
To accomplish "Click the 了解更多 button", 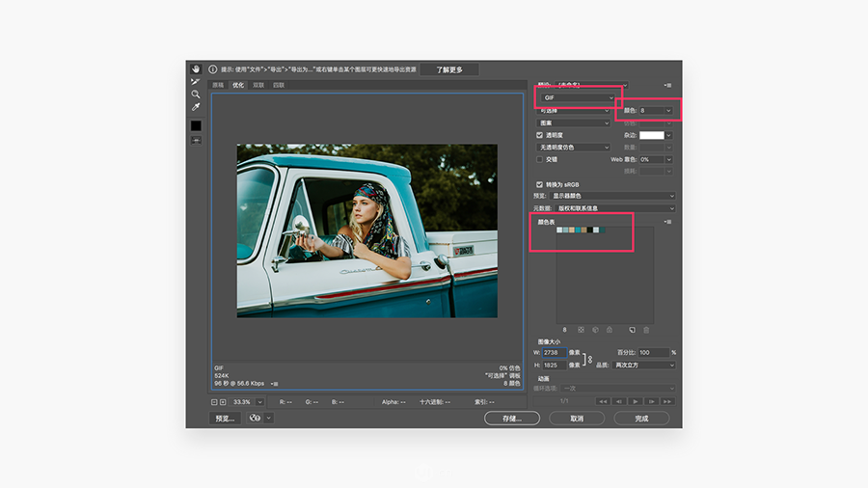I will (x=448, y=69).
